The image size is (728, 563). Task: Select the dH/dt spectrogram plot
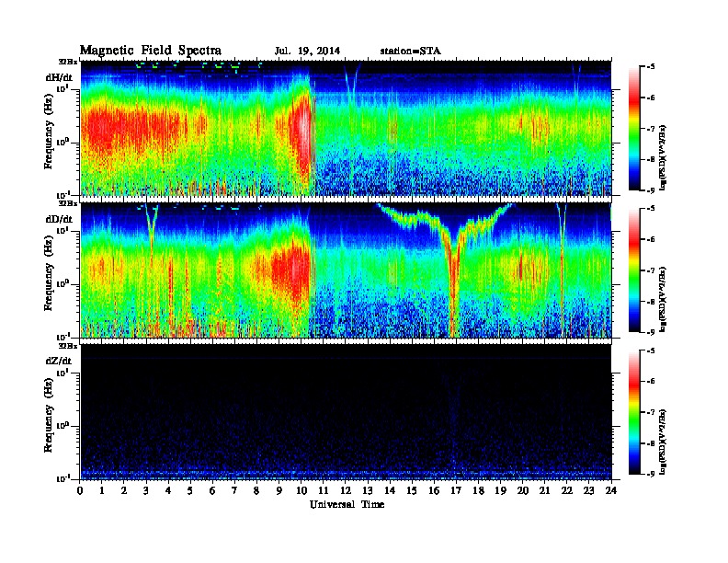click(x=346, y=128)
